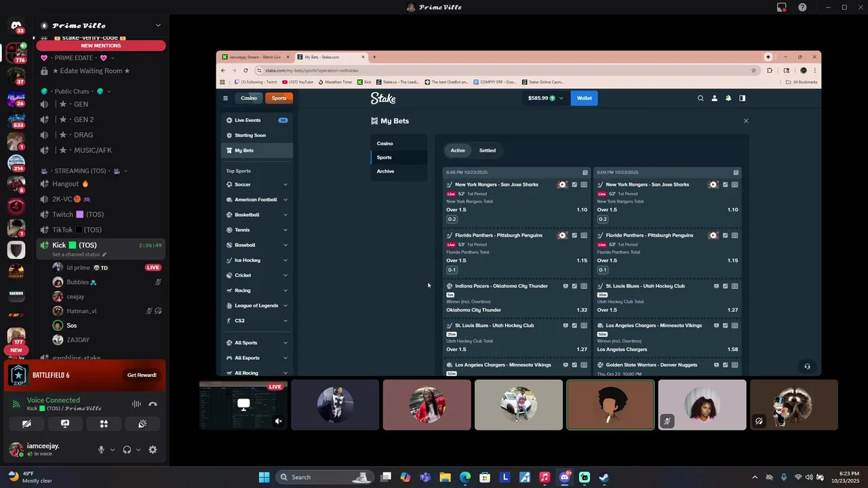
Task: Open Discord Activities launcher icon
Action: point(104,424)
